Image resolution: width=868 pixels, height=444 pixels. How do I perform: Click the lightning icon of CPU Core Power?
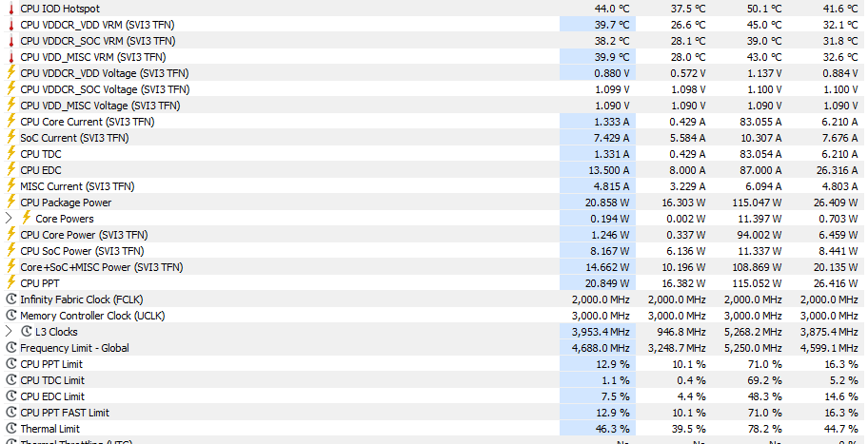pos(10,235)
